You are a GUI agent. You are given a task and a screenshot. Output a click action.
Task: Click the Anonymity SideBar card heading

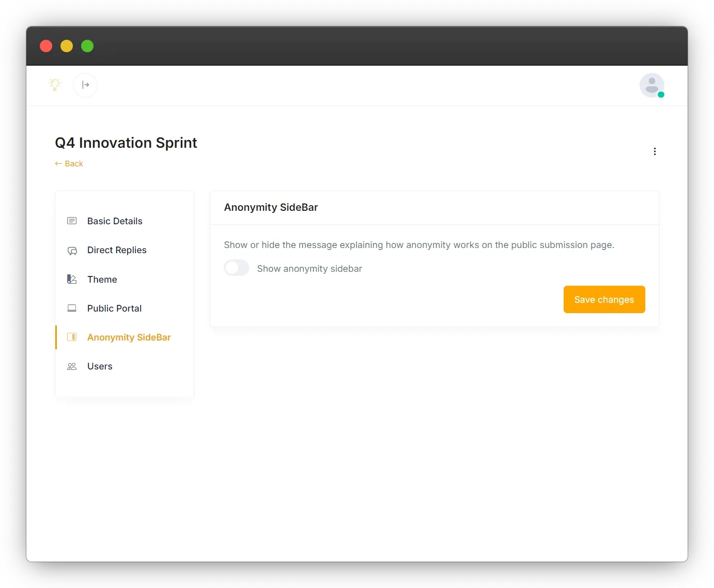point(271,207)
